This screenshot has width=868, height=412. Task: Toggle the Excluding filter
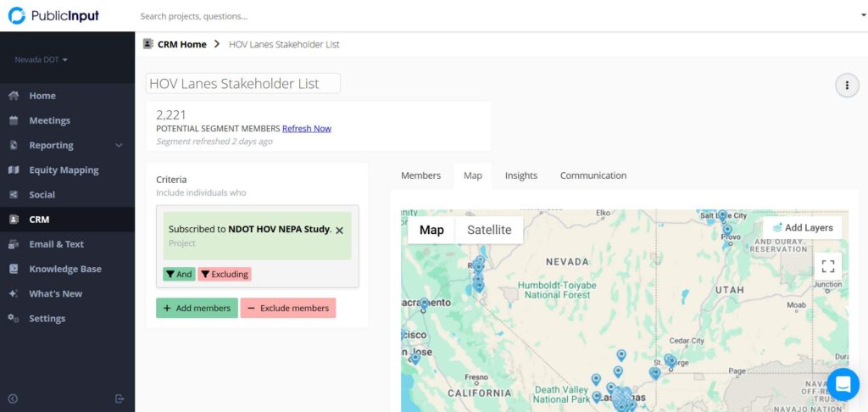225,274
